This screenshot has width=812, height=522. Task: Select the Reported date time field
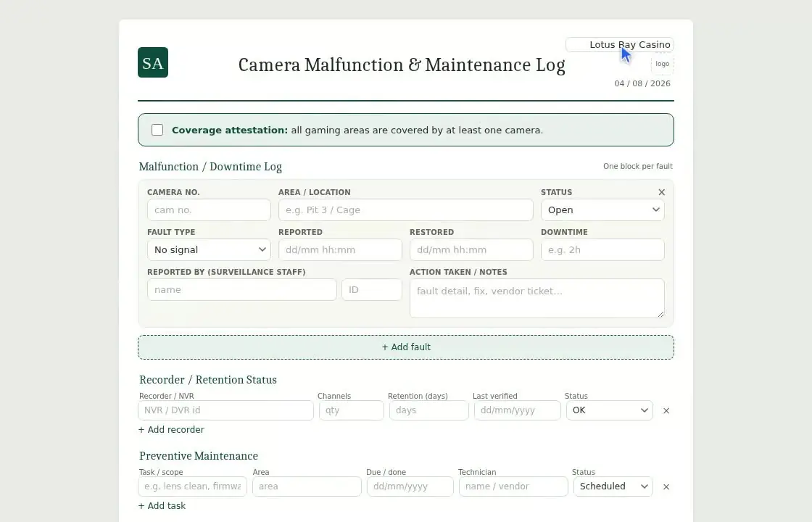click(x=340, y=249)
